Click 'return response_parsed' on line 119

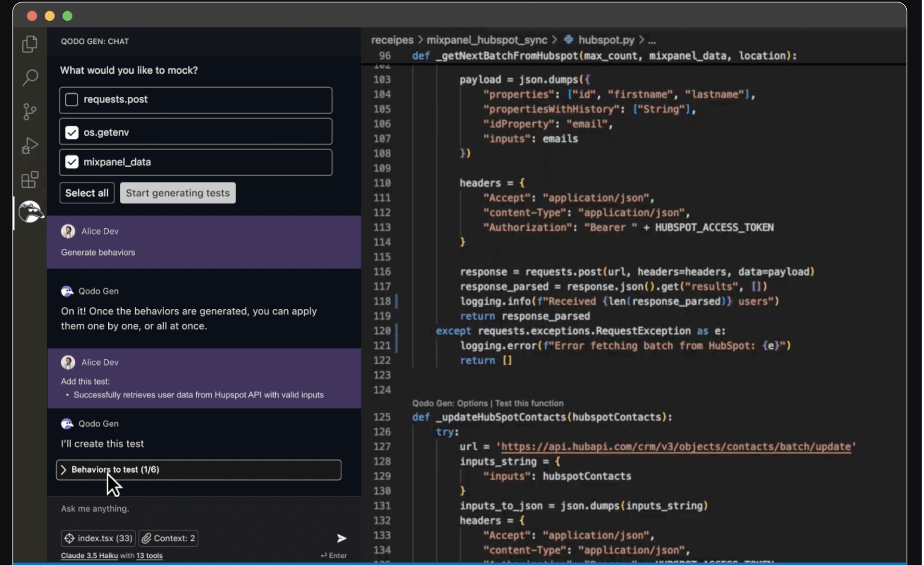coord(525,316)
